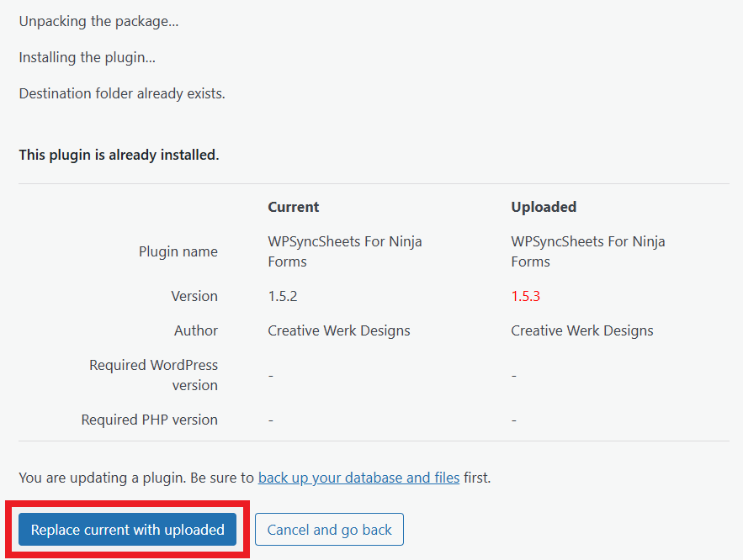Click the Current column header
This screenshot has height=560, width=743.
294,207
